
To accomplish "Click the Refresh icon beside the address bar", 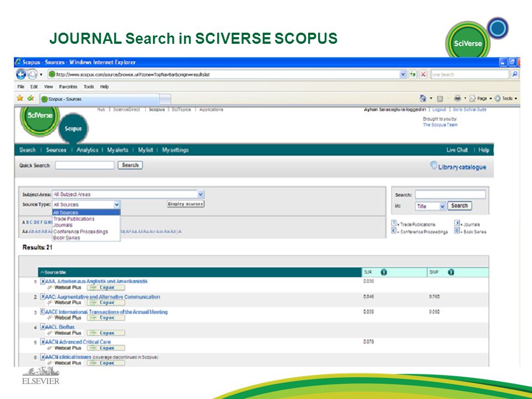I will coord(412,74).
